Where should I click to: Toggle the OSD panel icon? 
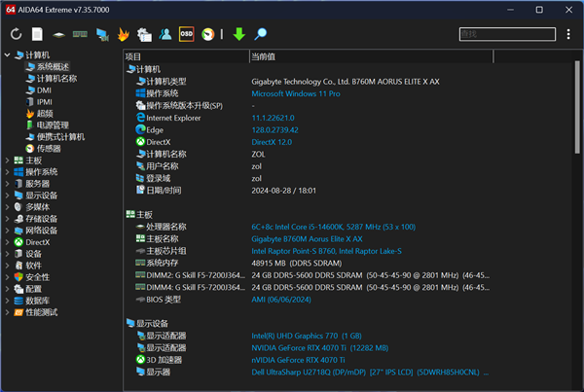pyautogui.click(x=186, y=34)
